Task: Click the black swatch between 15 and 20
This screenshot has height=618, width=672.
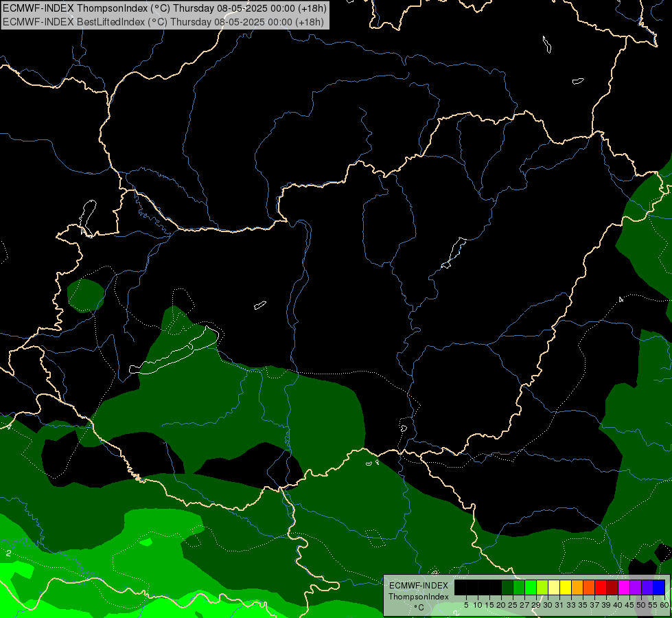Action: pos(496,587)
